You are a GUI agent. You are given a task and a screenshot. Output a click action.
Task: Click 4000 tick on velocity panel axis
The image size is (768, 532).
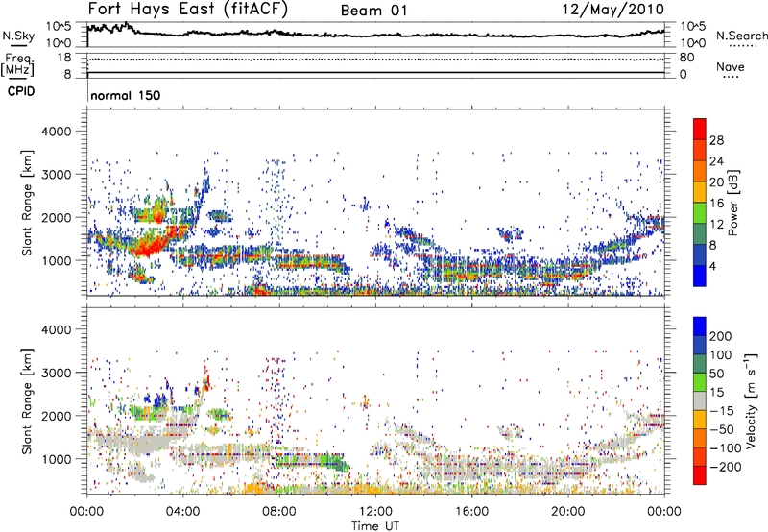tap(57, 329)
